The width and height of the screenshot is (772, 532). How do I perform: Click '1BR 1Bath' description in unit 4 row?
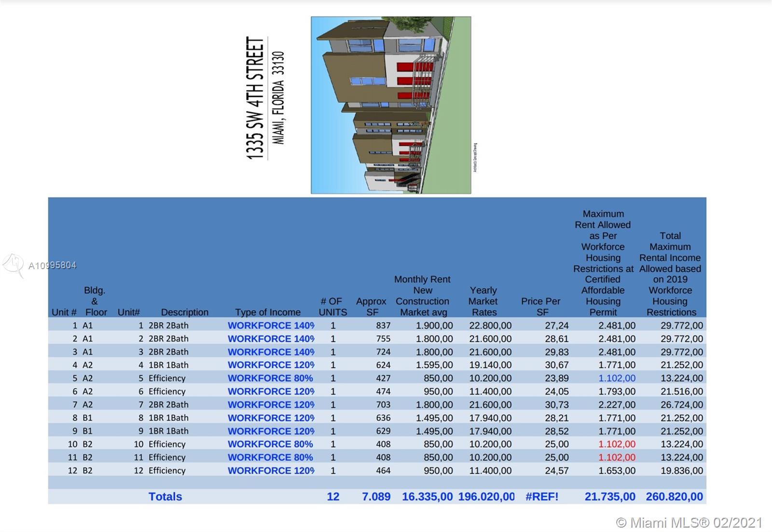[x=168, y=365]
